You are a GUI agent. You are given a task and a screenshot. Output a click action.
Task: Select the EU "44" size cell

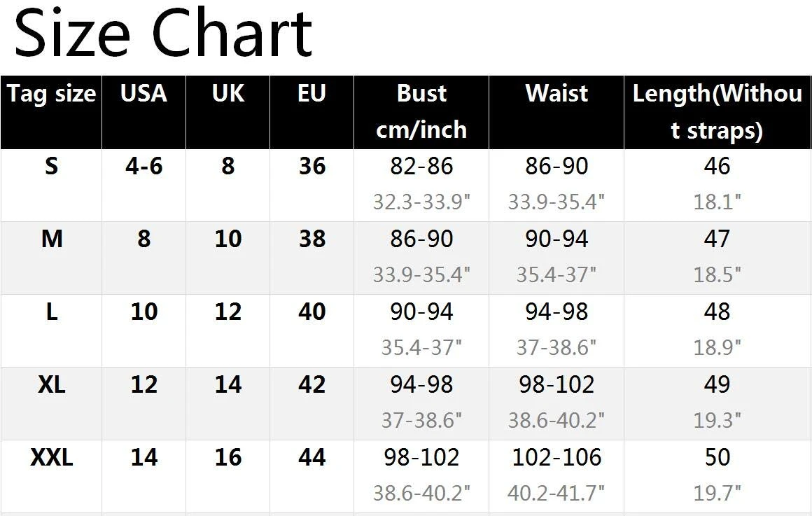click(x=311, y=458)
